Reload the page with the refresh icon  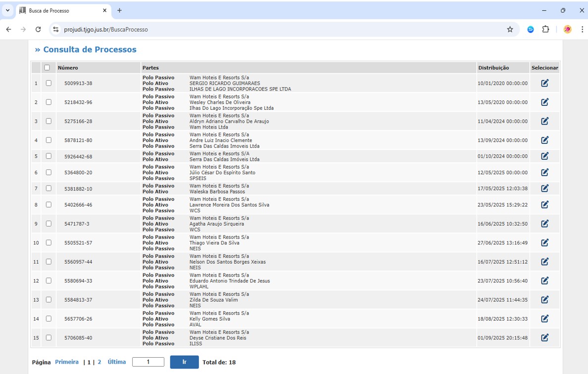pyautogui.click(x=38, y=30)
